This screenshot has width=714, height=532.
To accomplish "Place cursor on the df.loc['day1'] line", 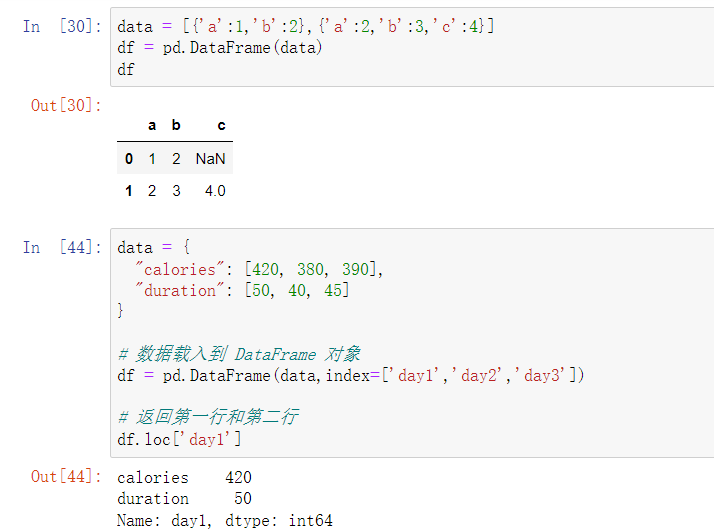I will coord(180,440).
